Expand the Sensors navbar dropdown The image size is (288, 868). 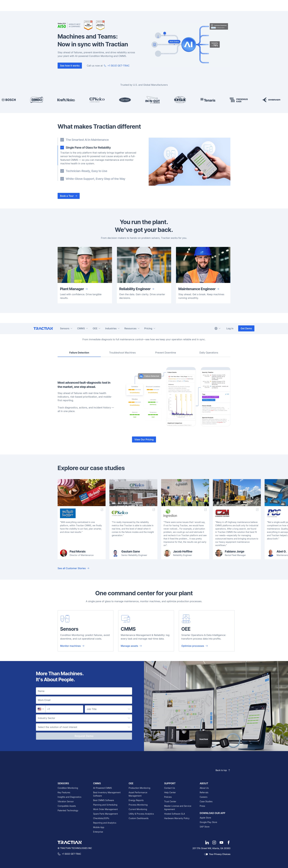pos(66,328)
